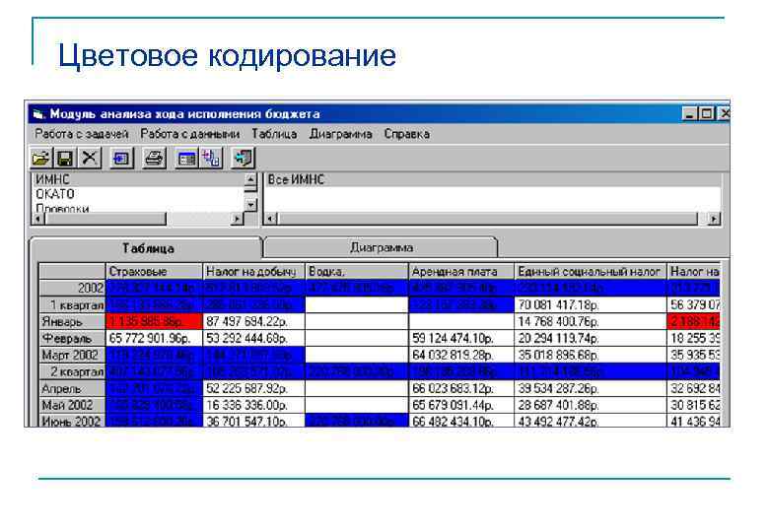Viewport: 769px width, 532px height.
Task: Click the right arrow of the dimension list horizontal scrollbar
Action: [238, 219]
